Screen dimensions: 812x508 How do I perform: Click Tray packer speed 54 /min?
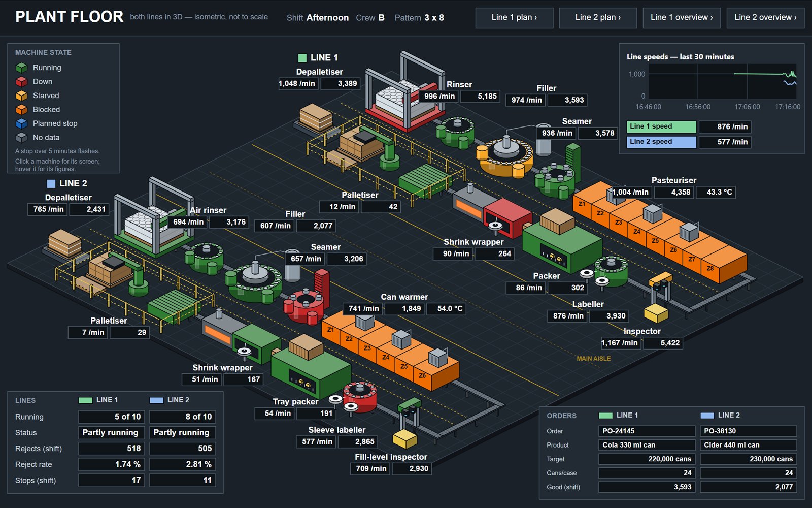(x=275, y=414)
